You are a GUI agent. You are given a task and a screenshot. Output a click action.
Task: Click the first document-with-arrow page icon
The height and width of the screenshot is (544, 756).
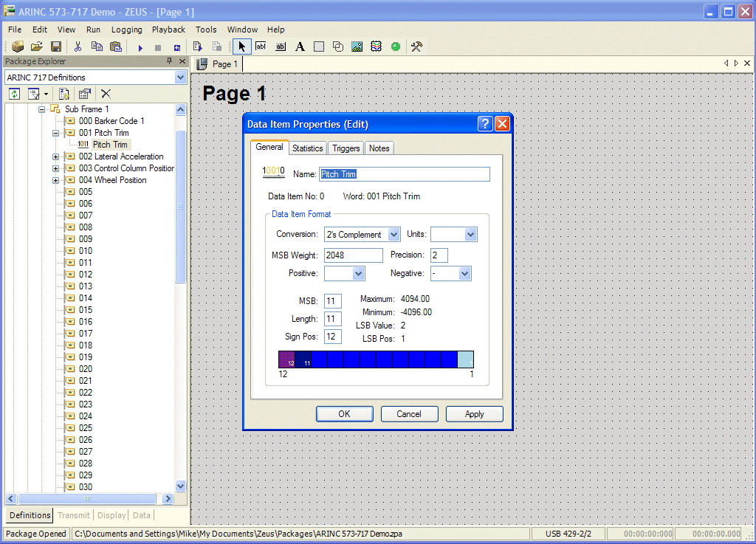(197, 47)
